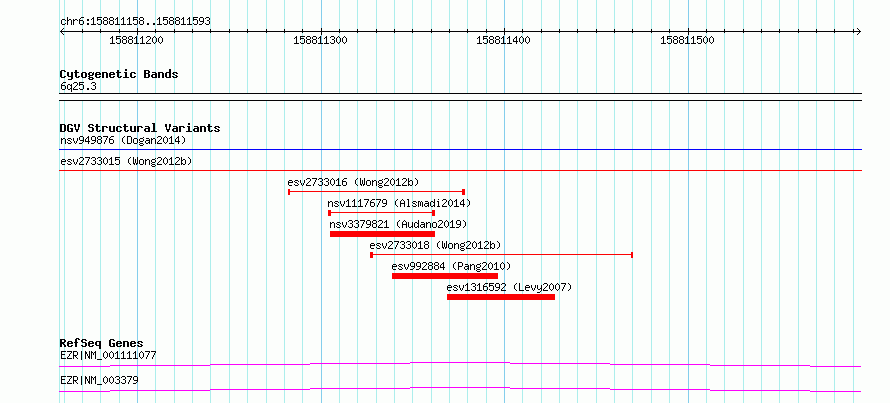Click the esv2733016 thin red span bar

376,192
